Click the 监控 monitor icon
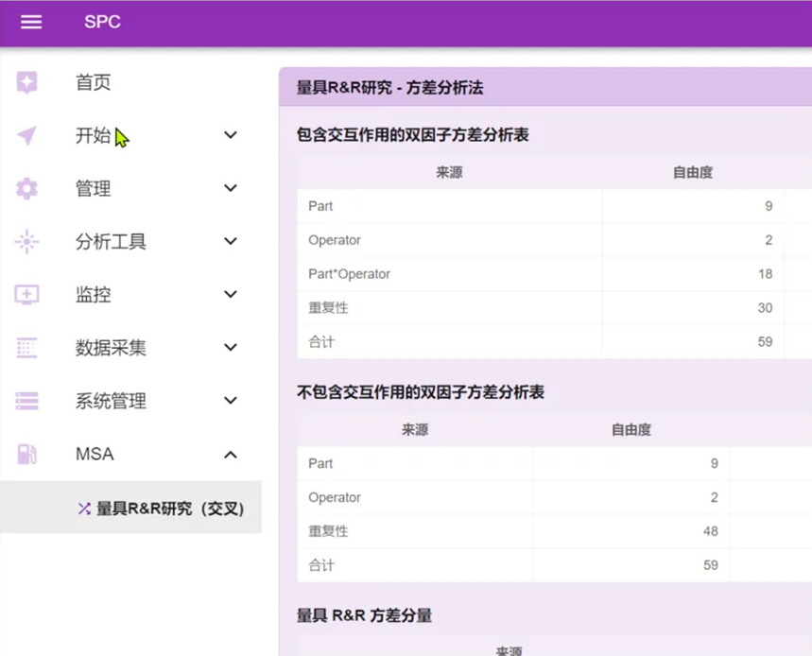Screen dimensions: 812x656 point(26,295)
